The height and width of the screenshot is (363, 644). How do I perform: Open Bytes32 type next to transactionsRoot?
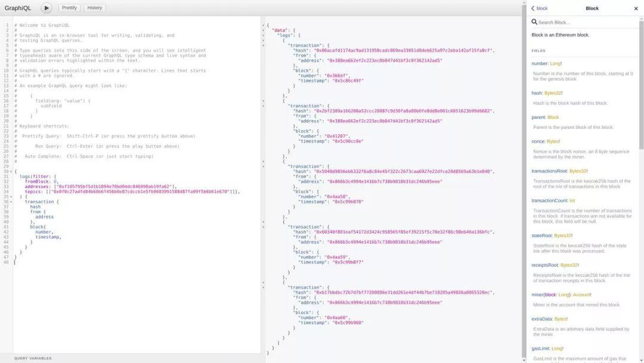[x=577, y=171]
